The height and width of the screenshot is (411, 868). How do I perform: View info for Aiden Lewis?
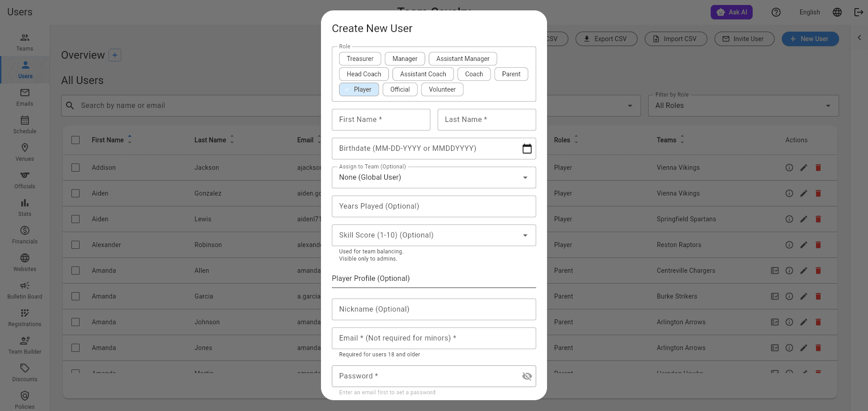789,219
